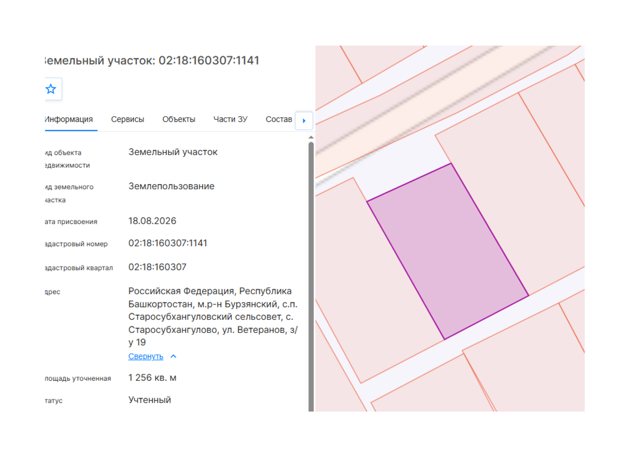Click the info panel vertical scrollbar

coord(311,276)
